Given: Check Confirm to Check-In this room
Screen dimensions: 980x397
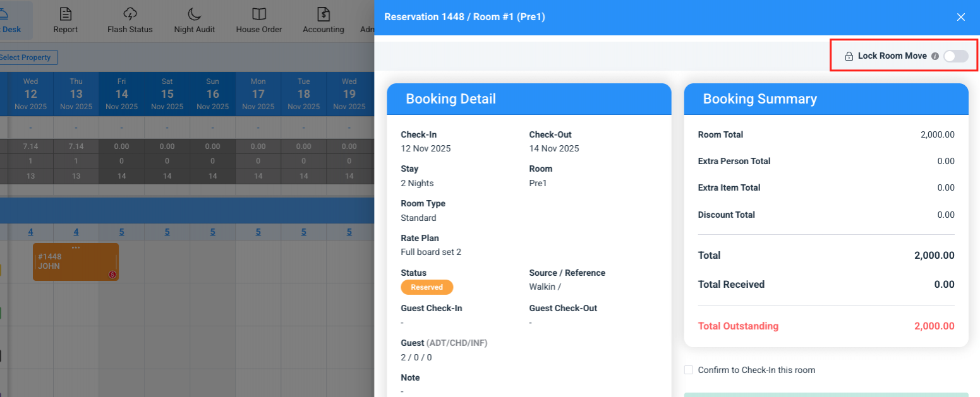Looking at the screenshot, I should tap(689, 370).
